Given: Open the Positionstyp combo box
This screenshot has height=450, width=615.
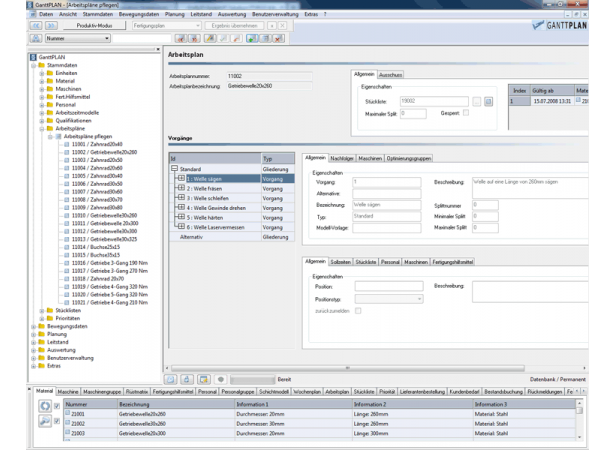Looking at the screenshot, I should [x=389, y=299].
